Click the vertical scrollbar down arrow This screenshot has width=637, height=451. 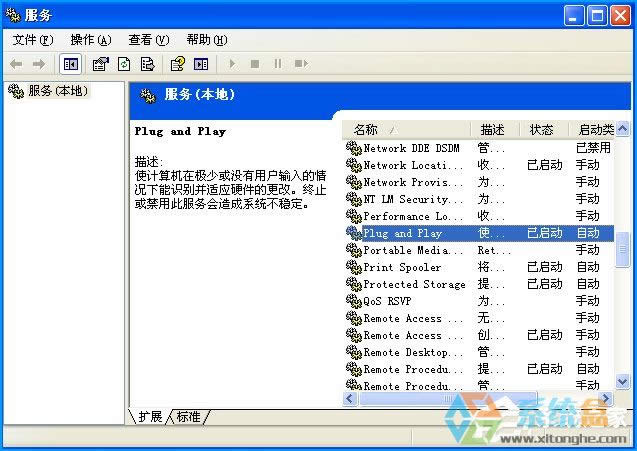(x=622, y=382)
